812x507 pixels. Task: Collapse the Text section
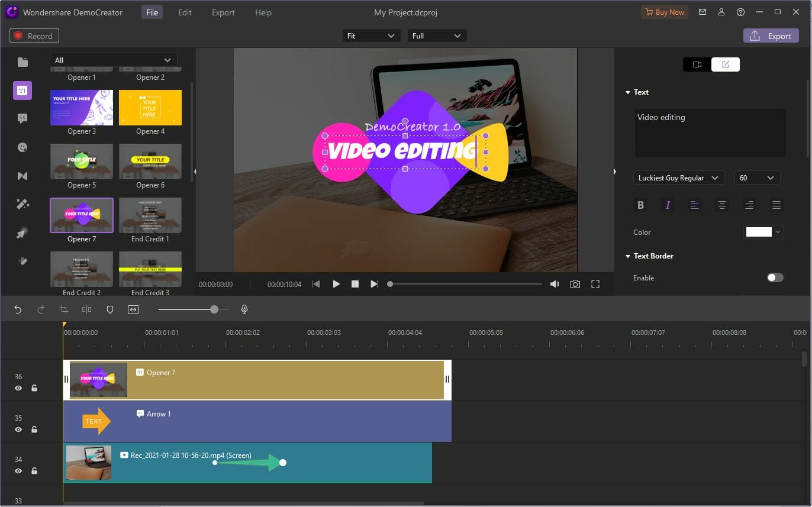628,92
